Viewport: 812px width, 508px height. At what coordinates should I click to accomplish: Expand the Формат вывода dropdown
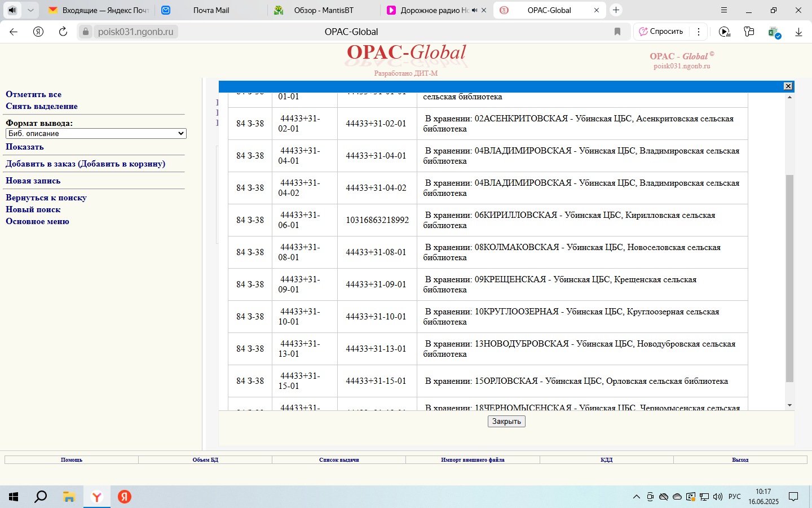(x=96, y=134)
